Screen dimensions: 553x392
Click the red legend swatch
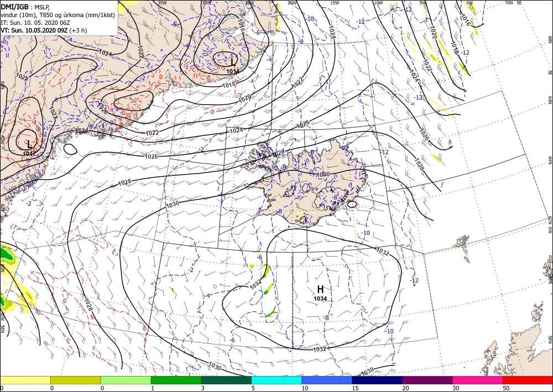[528, 380]
